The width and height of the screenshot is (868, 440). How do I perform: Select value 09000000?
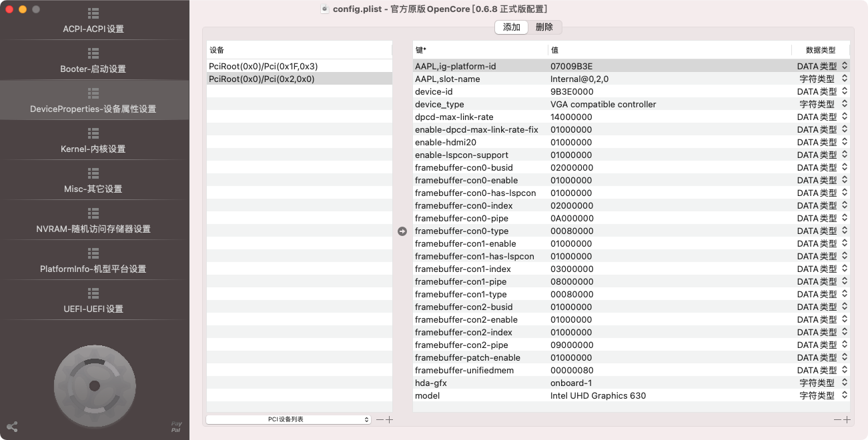(x=572, y=345)
